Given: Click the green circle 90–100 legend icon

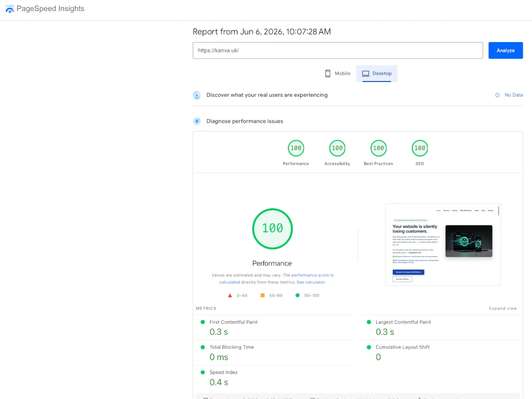Looking at the screenshot, I should (298, 296).
